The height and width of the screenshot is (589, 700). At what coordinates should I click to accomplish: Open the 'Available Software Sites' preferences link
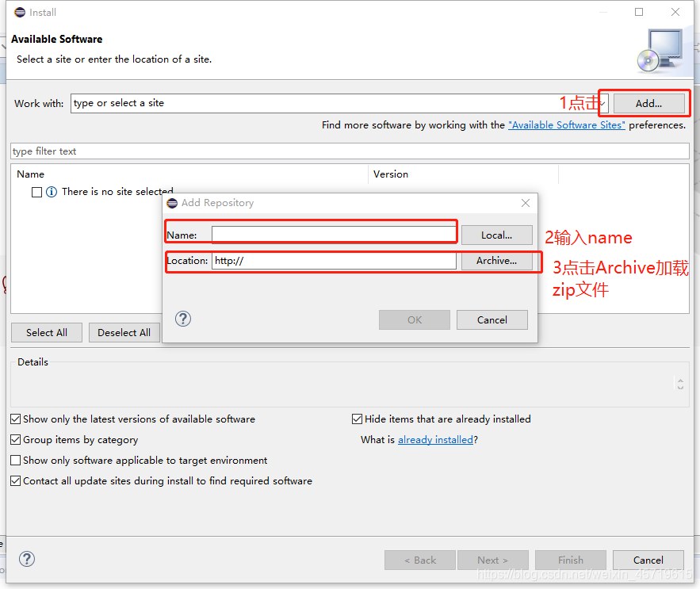click(x=566, y=124)
